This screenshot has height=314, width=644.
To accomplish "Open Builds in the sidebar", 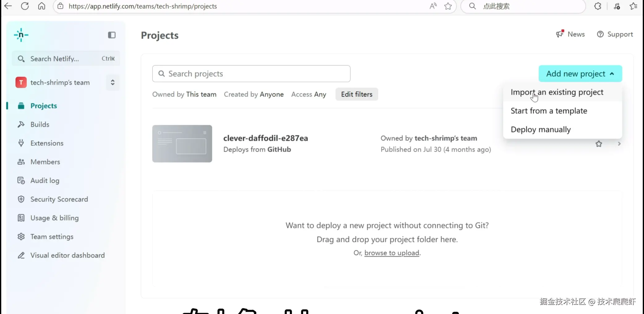I will 40,124.
